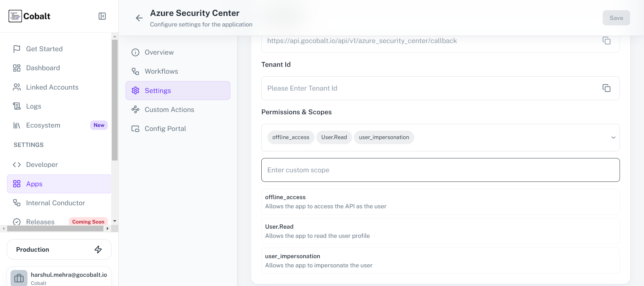Click the Azure Security Center title

(195, 13)
